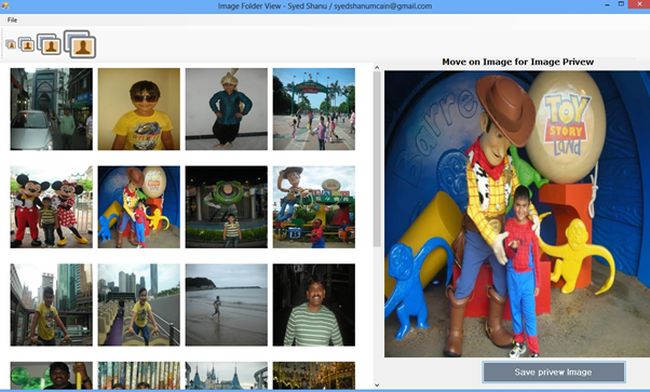Select the Mickey and Minnie Mouse thumbnail

tap(51, 207)
